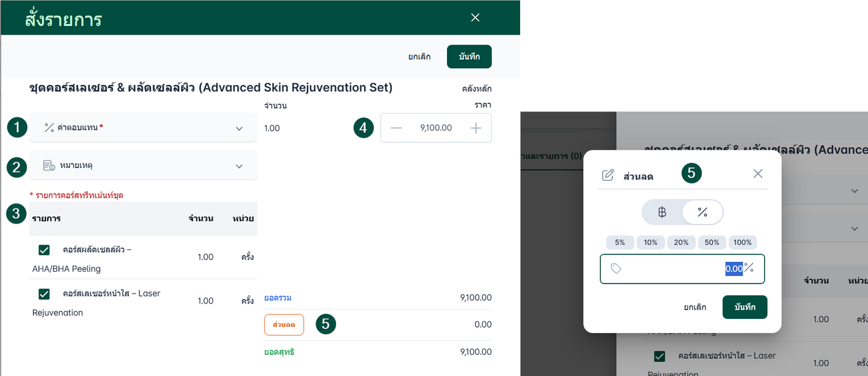
Task: Close the ส่วนลด discount popup
Action: coord(758,174)
